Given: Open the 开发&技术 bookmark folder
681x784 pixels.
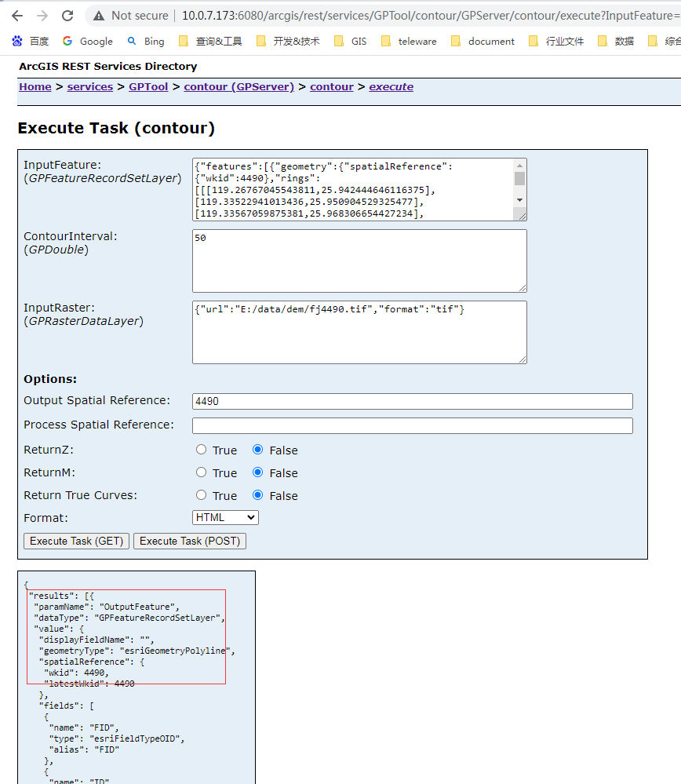Looking at the screenshot, I should tap(288, 41).
